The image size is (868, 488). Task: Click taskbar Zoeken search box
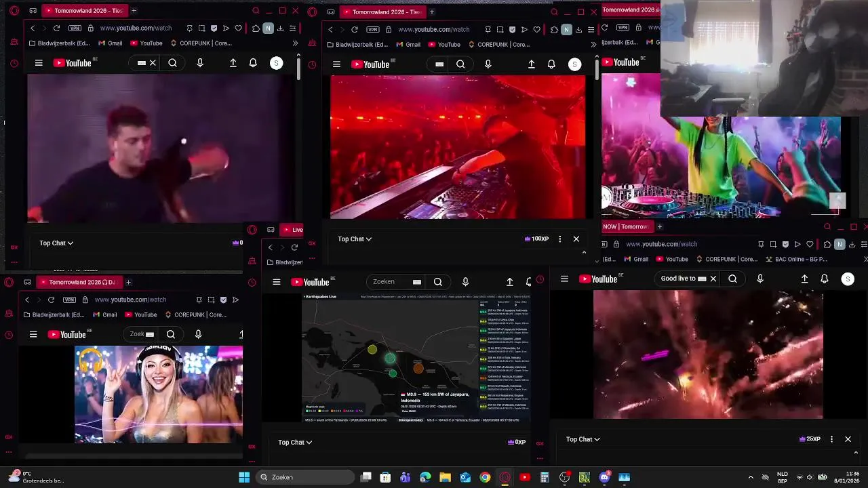305,477
